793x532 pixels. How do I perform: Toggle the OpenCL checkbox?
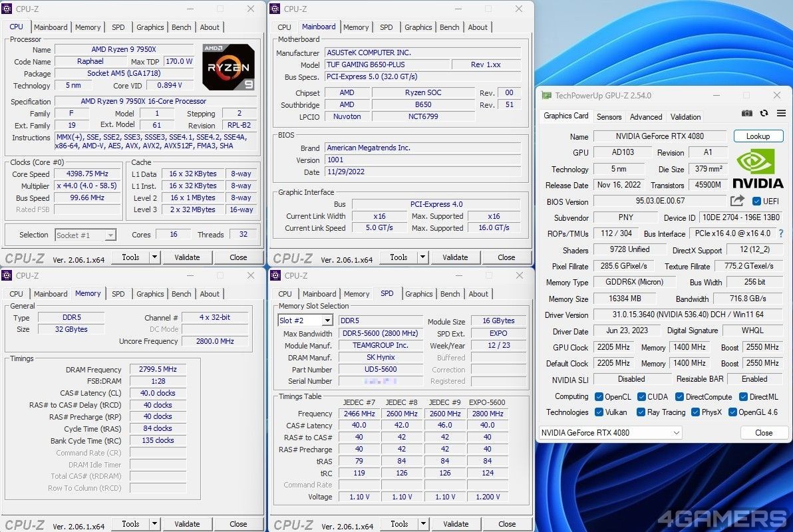point(599,396)
